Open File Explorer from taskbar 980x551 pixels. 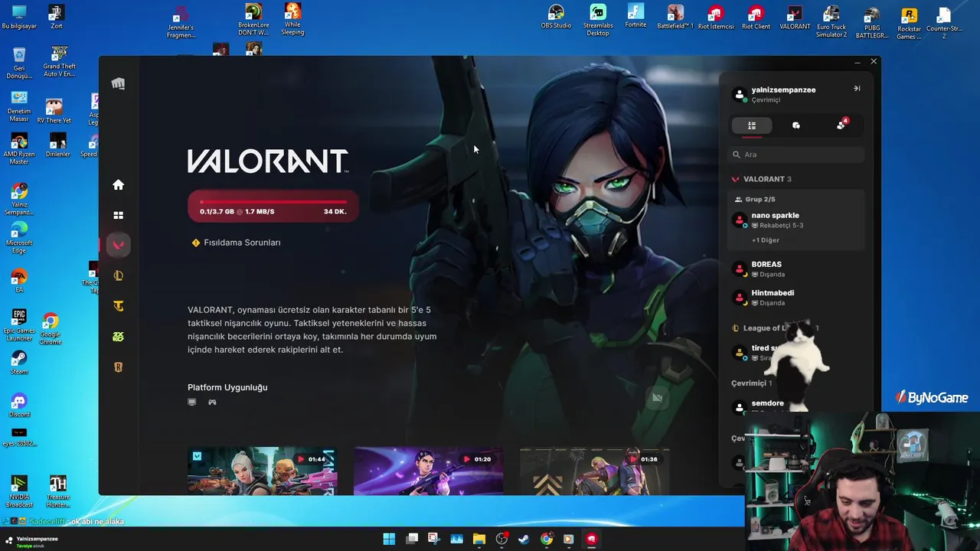(x=479, y=539)
